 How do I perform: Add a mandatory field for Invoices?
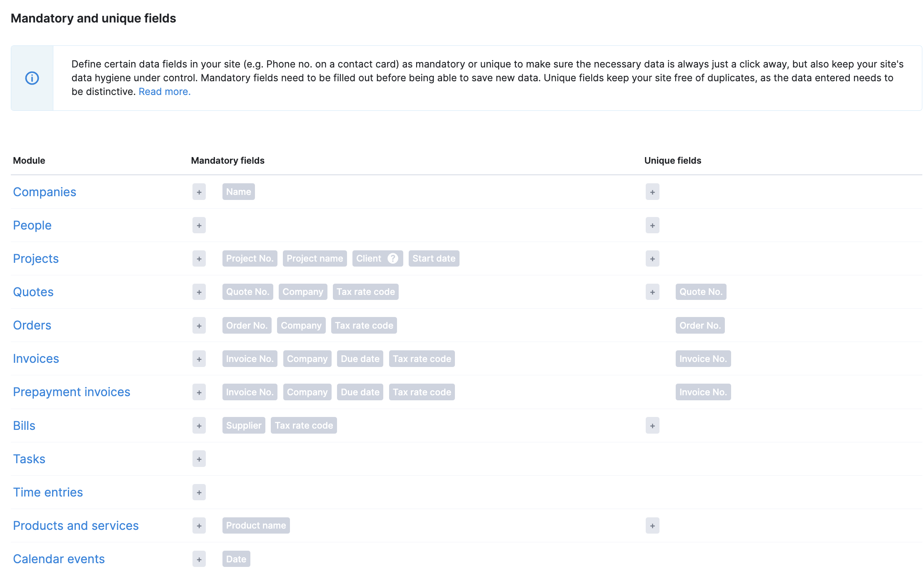[x=199, y=359]
